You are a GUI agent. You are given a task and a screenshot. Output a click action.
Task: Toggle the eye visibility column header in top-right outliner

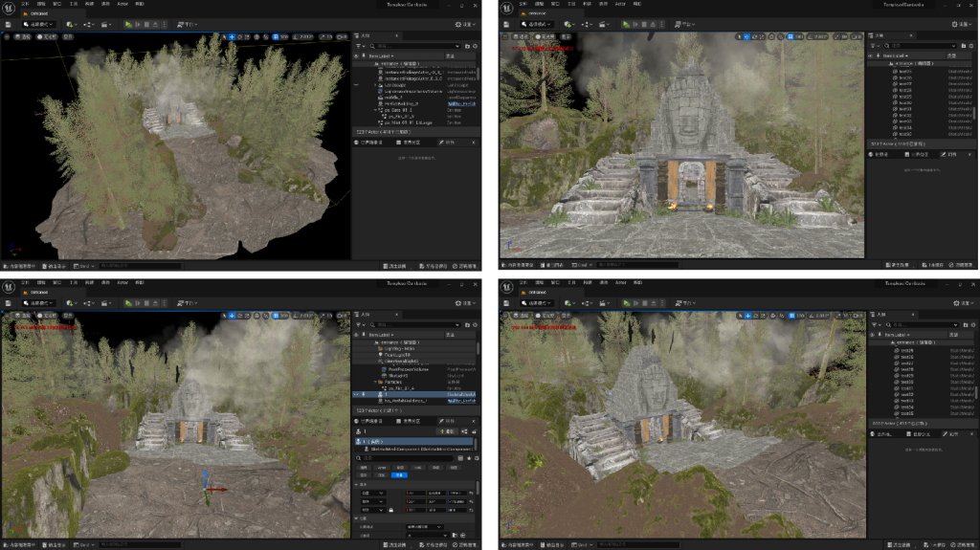pyautogui.click(x=872, y=57)
